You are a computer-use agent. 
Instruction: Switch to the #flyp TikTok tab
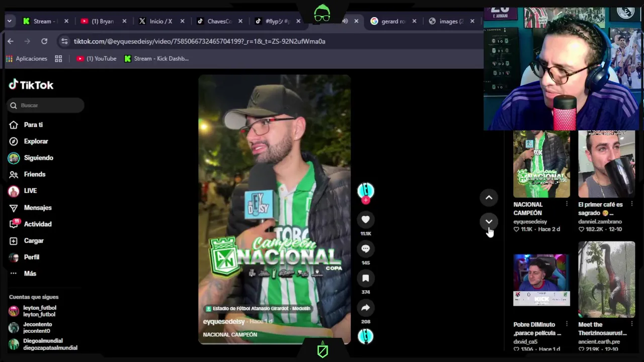[277, 21]
